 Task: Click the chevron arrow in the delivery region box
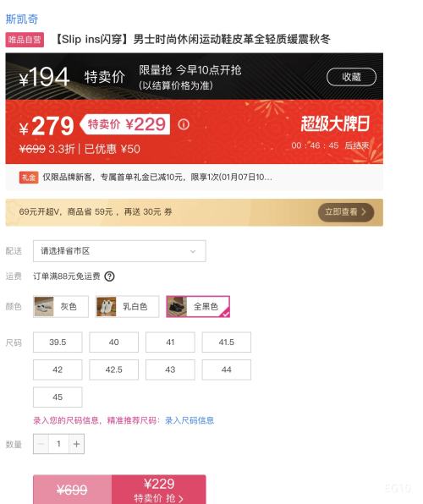click(x=193, y=251)
